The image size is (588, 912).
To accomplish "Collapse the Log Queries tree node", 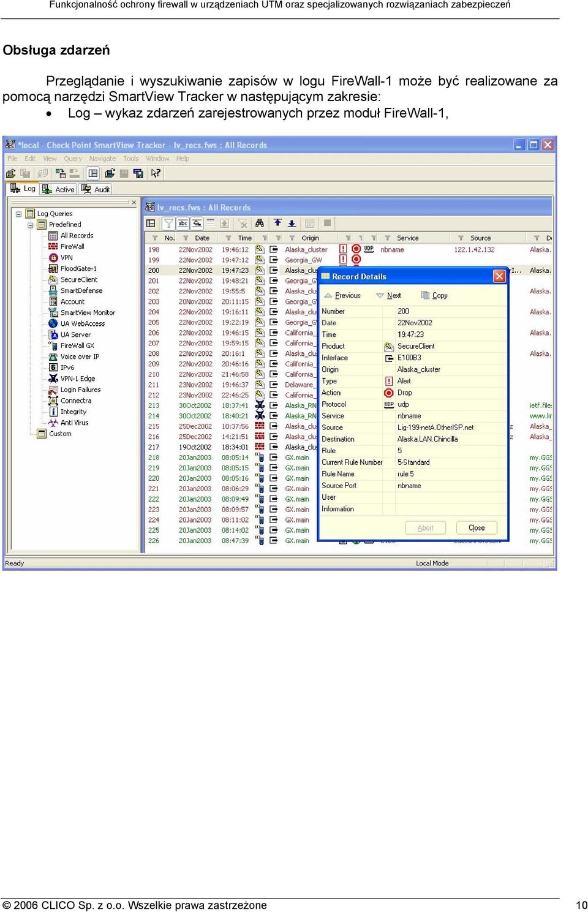I will [18, 214].
